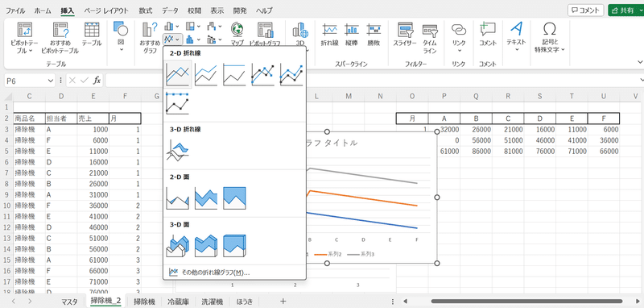This screenshot has width=644, height=308.
Task: Open the 開発 tab
Action: (239, 10)
